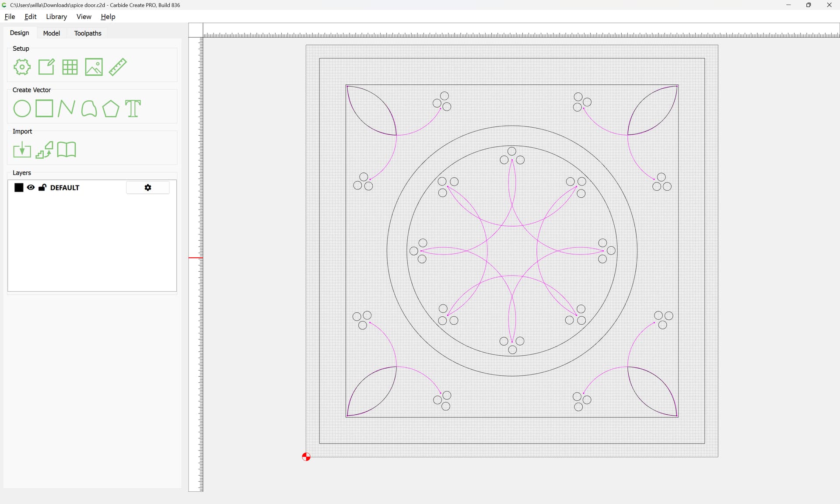Switch to the Toolpaths tab
Viewport: 840px width, 504px height.
point(87,33)
